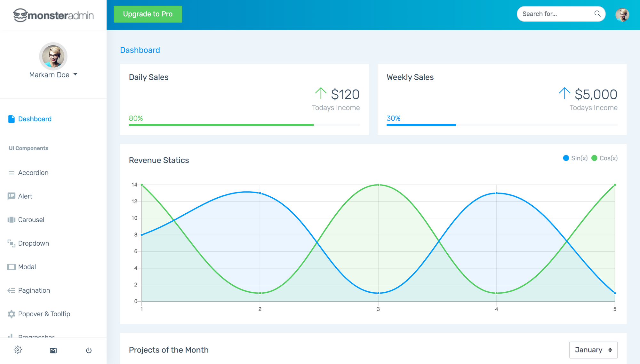The height and width of the screenshot is (364, 640).
Task: Open the Dropdown menu item
Action: point(33,243)
